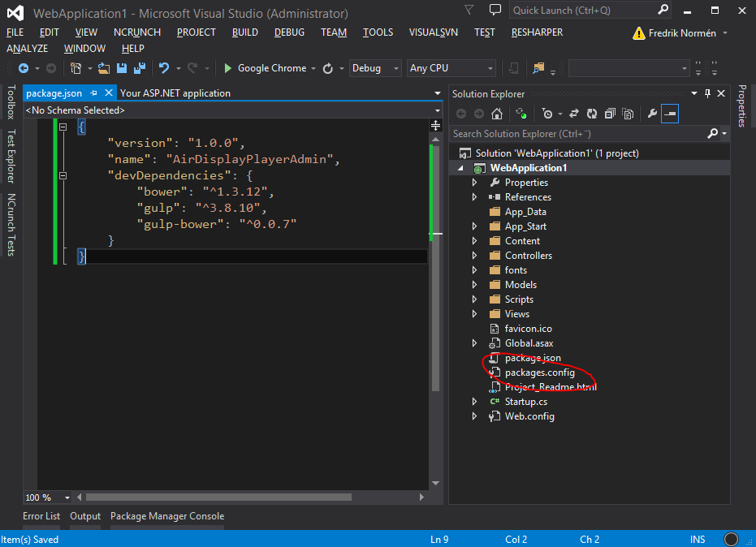Undo the last action via toolbar
The width and height of the screenshot is (756, 547).
point(164,68)
